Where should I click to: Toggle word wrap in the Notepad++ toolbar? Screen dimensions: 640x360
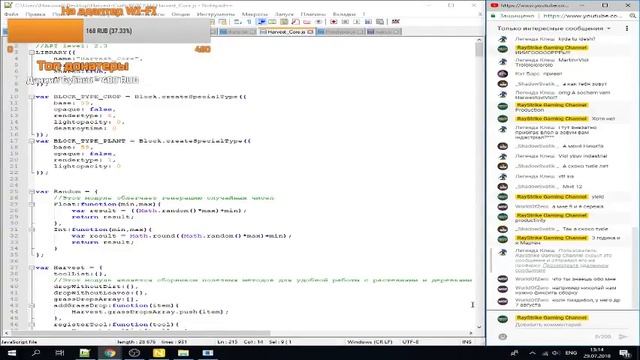click(237, 22)
